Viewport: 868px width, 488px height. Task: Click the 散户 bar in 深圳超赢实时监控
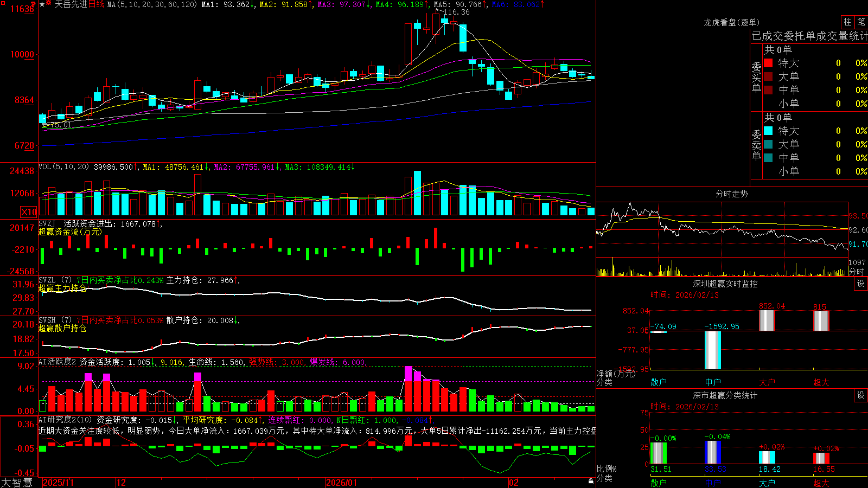click(x=659, y=331)
